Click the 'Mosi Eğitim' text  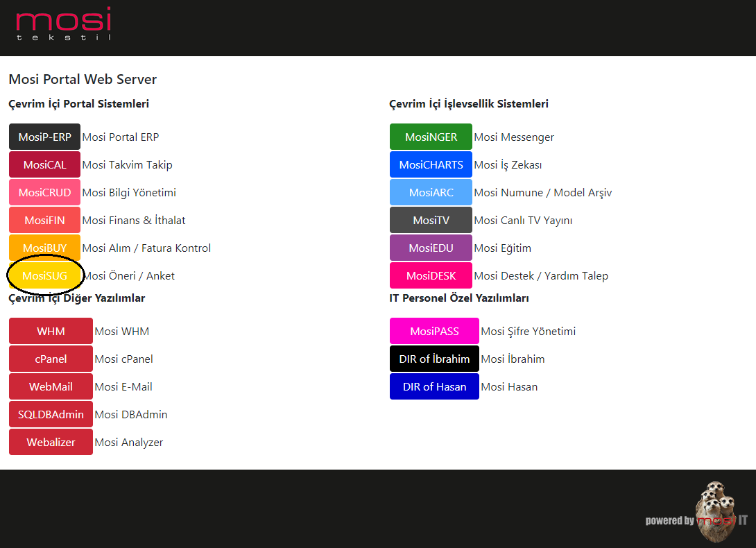pos(502,248)
